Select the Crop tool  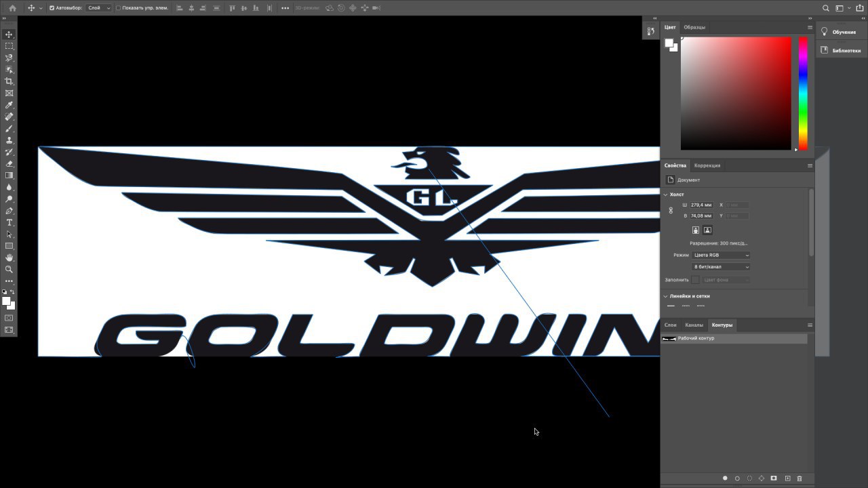[x=9, y=81]
